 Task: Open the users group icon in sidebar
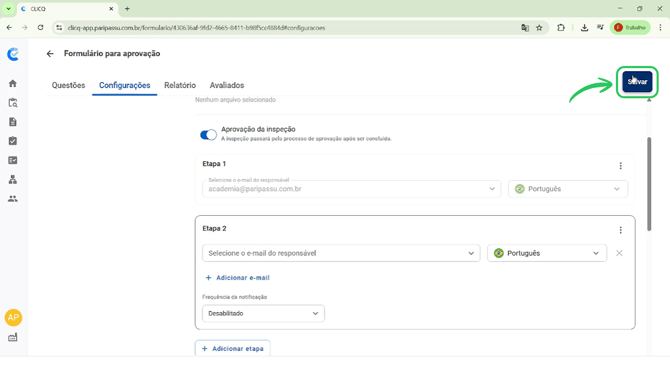pos(13,199)
